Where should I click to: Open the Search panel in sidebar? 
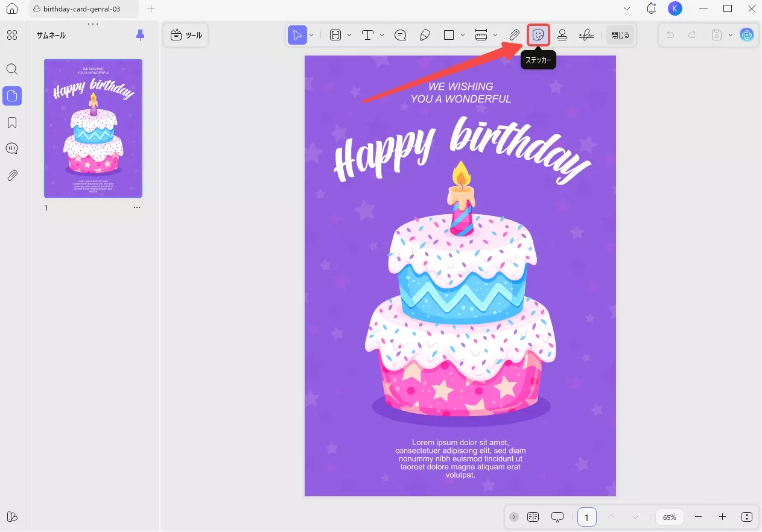click(12, 69)
